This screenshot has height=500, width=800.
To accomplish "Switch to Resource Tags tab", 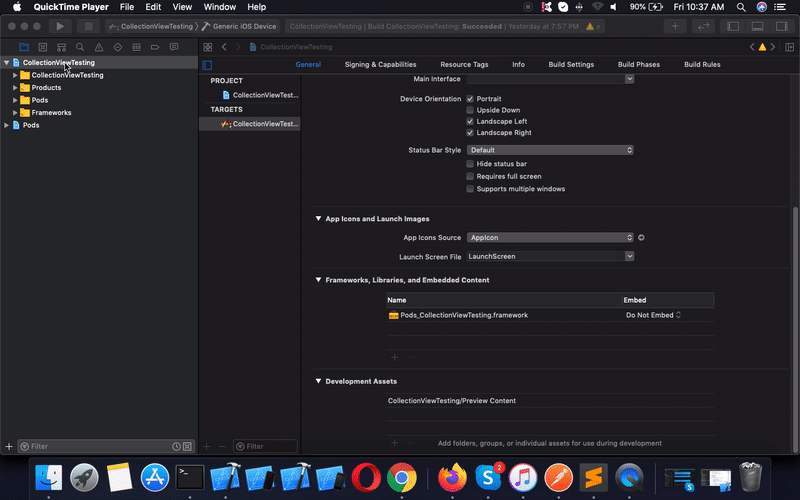I will [464, 65].
